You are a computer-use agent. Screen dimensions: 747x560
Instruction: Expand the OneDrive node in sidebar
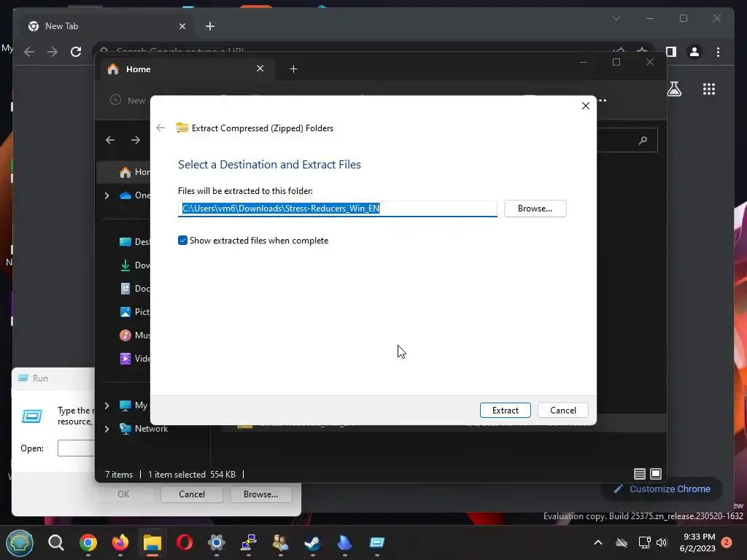[x=107, y=195]
